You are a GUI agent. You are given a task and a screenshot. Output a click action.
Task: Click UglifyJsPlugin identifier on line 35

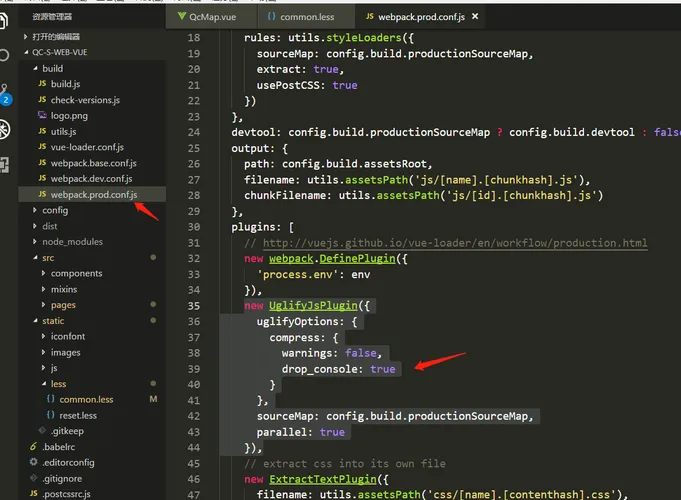point(313,306)
